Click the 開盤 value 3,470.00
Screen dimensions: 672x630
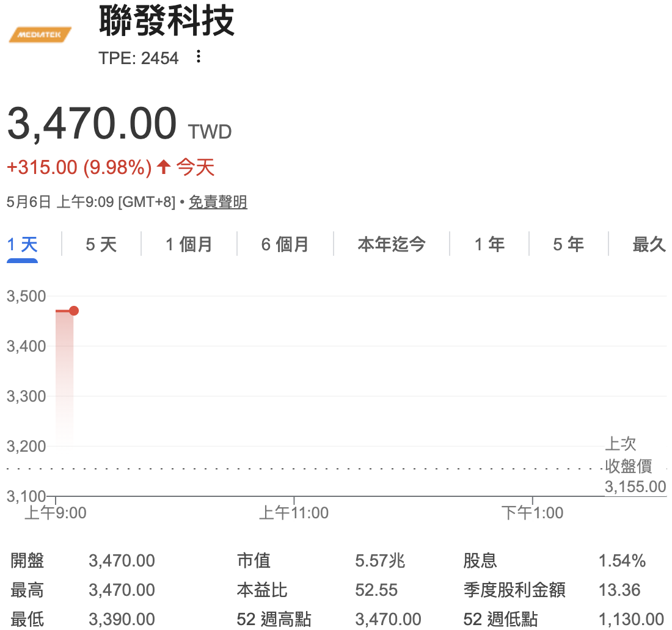point(122,560)
